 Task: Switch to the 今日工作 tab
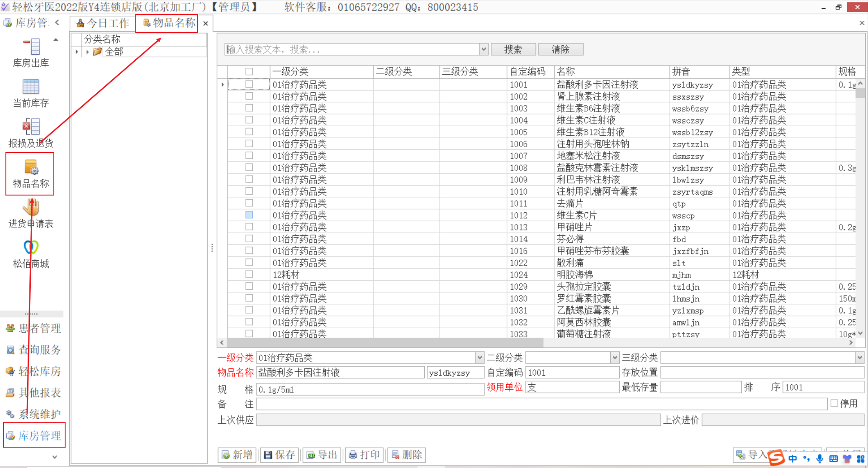point(103,23)
